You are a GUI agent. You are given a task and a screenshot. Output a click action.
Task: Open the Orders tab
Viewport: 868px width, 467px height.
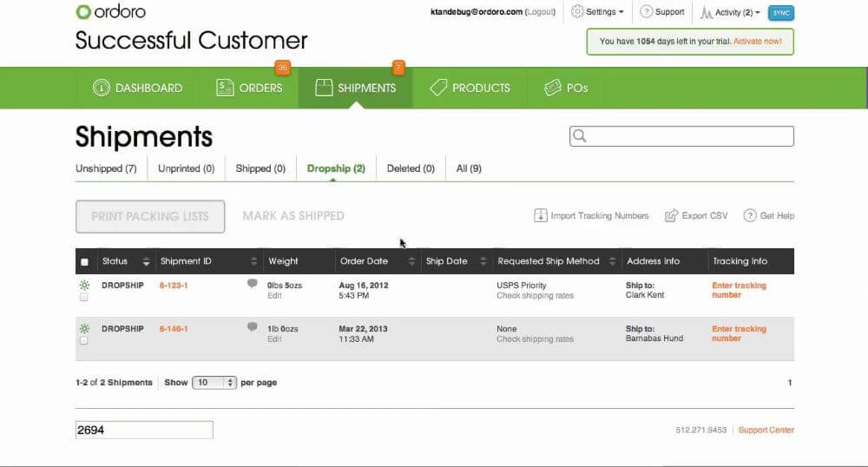249,88
